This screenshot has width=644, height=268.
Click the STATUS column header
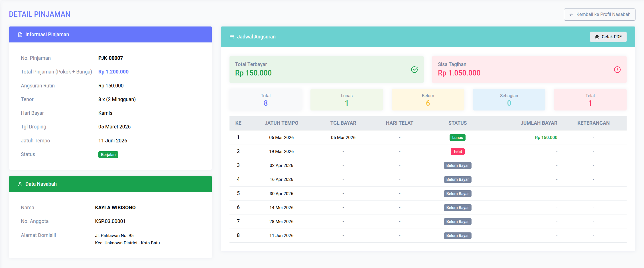(457, 123)
